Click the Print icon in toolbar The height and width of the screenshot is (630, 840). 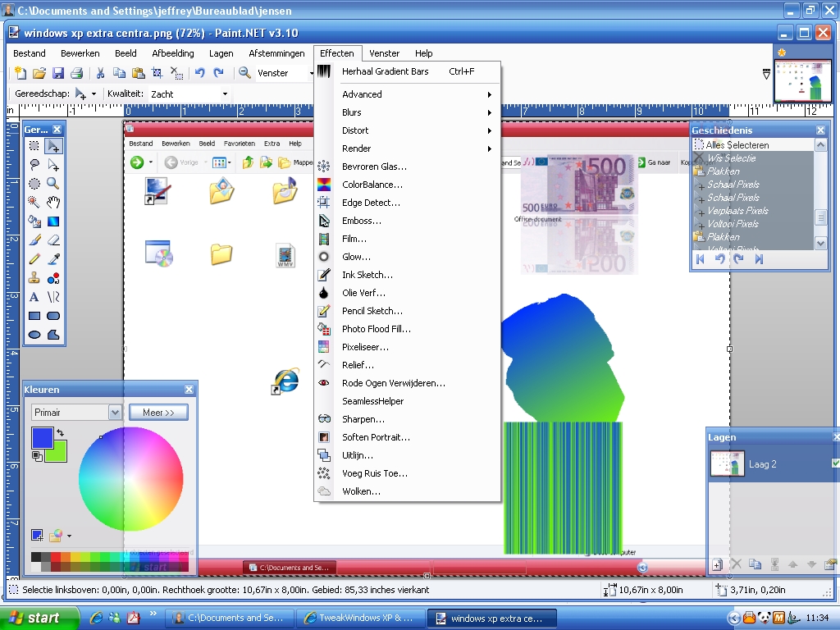pyautogui.click(x=76, y=73)
